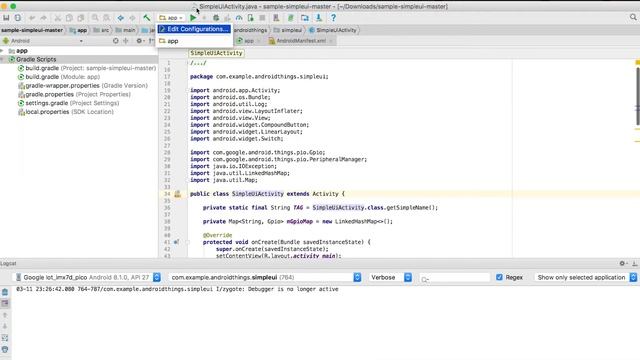This screenshot has height=360, width=640.
Task: Open the com.example.androidthings.simpleui process dropdown
Action: pos(265,277)
